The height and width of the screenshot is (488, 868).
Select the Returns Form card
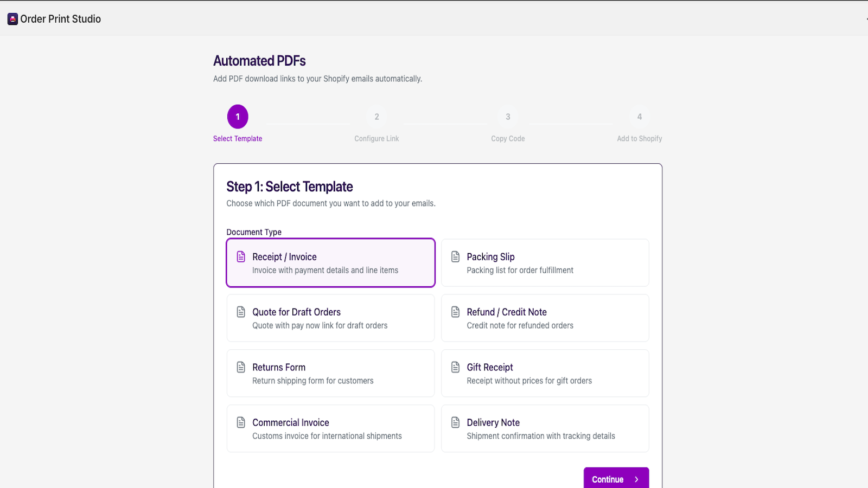click(x=330, y=373)
